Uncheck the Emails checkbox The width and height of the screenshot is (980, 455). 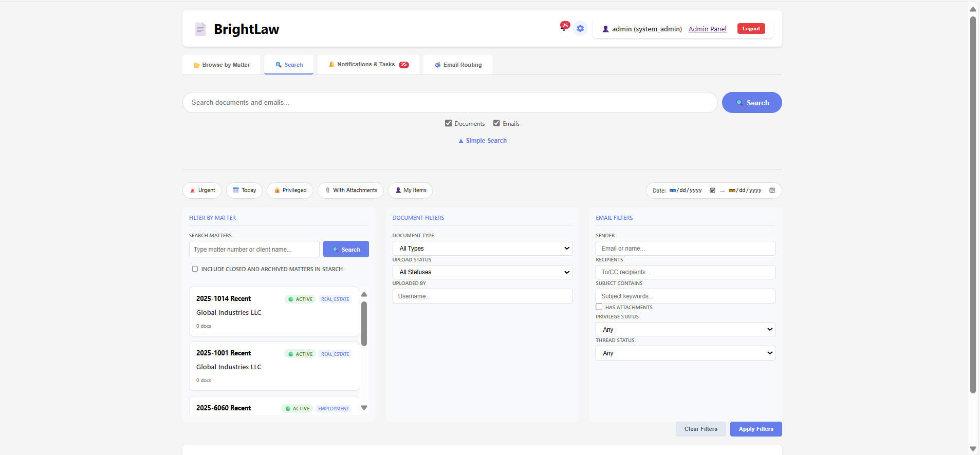pos(496,123)
